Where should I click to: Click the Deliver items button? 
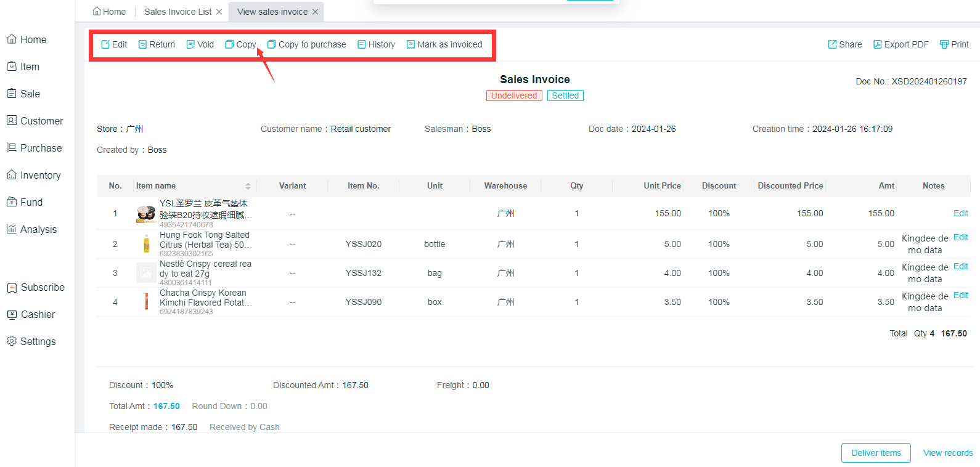pos(875,453)
